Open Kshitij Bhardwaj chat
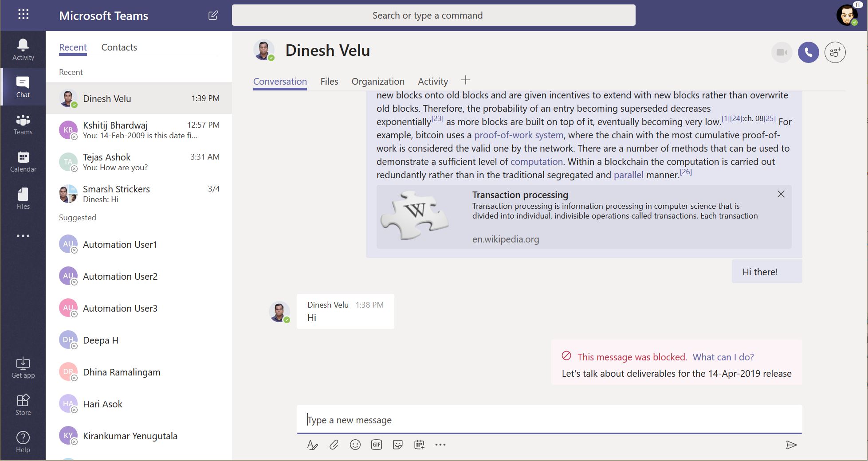The height and width of the screenshot is (461, 868). pyautogui.click(x=139, y=130)
